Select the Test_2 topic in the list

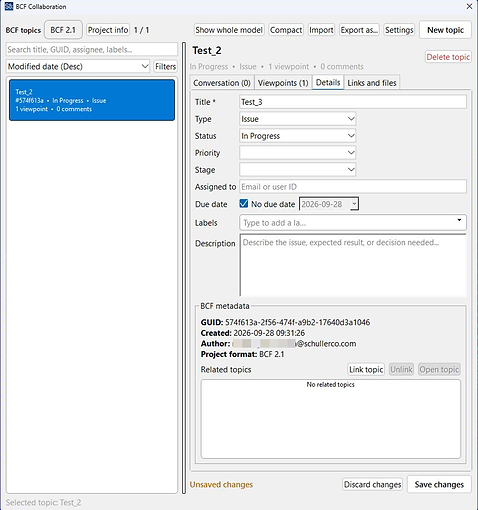coord(92,100)
